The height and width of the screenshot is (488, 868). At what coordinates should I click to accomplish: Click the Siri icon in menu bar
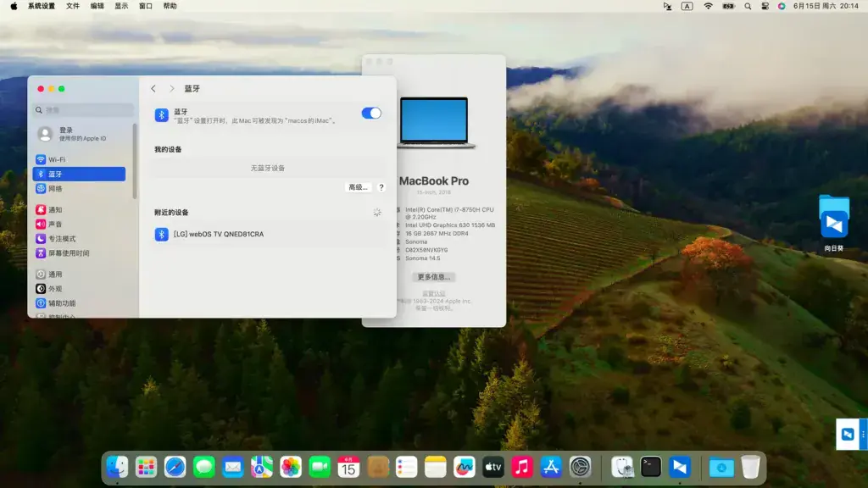(782, 6)
